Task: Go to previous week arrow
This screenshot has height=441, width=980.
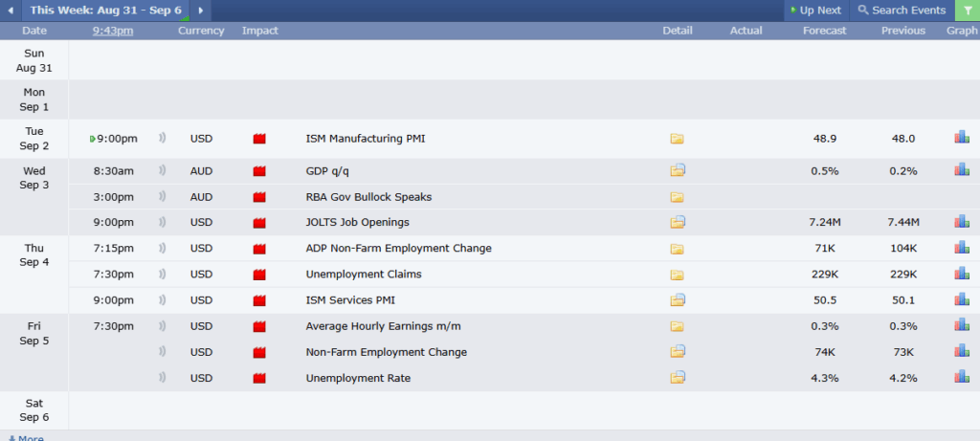Action: pyautogui.click(x=11, y=11)
